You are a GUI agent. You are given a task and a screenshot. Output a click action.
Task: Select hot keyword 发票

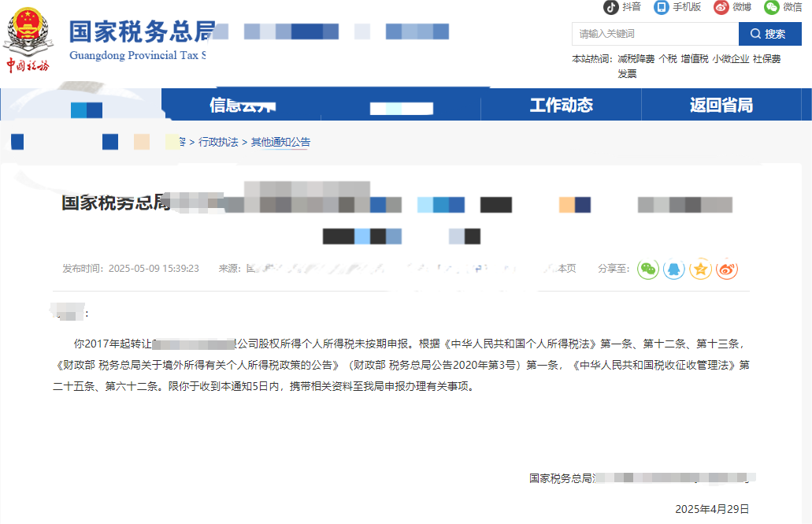click(x=627, y=74)
